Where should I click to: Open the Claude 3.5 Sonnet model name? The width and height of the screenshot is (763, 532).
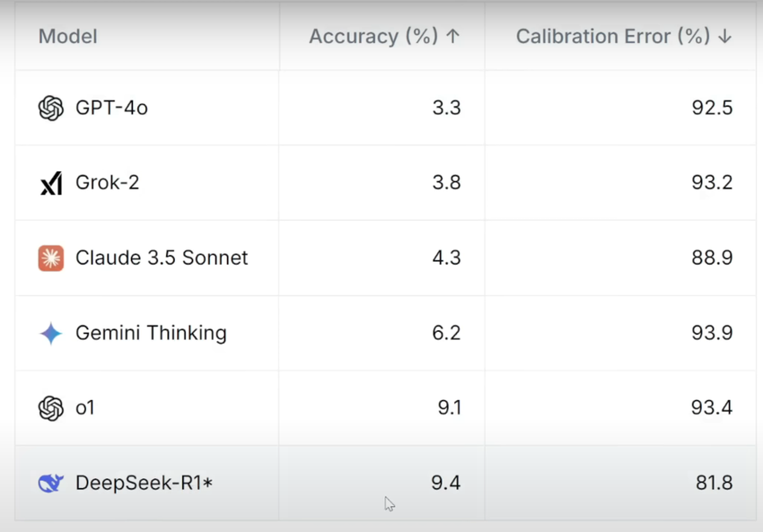162,258
